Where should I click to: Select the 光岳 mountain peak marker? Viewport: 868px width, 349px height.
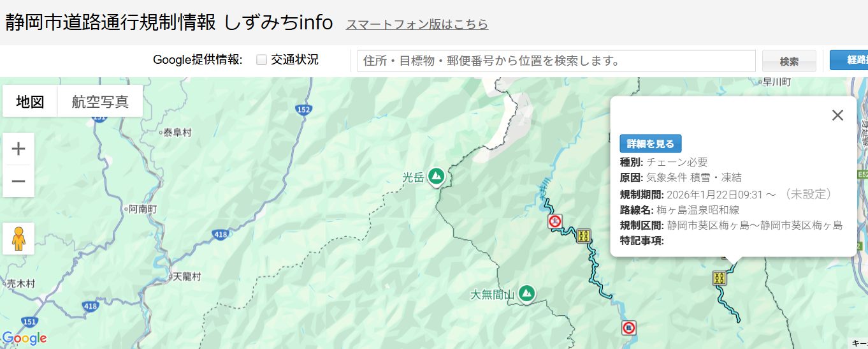coord(437,175)
